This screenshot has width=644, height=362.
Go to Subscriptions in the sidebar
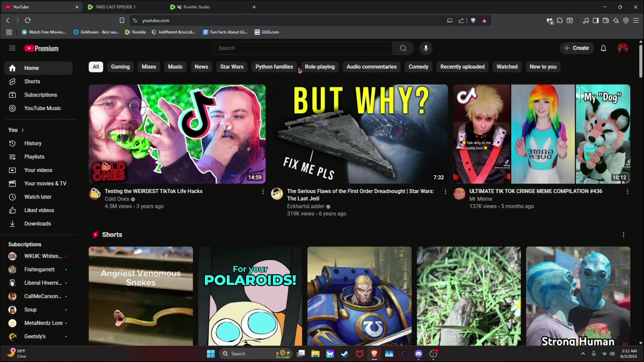[x=38, y=95]
